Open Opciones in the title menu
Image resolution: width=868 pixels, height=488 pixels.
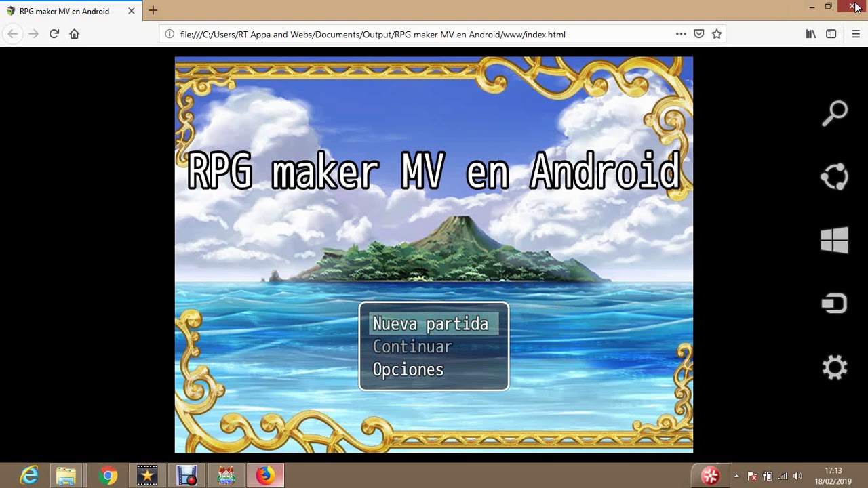408,370
